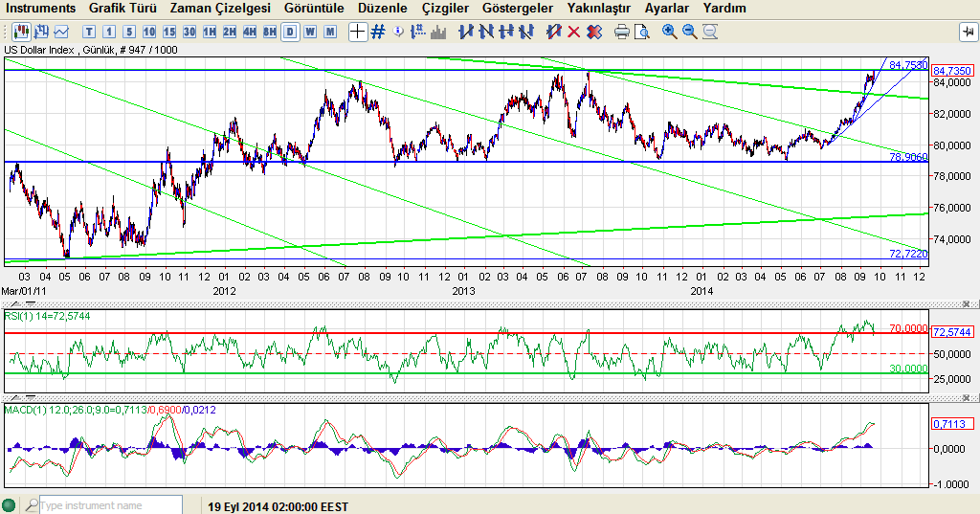Screen dimensions: 980x514
Task: Click the reset zoom magnifier icon
Action: pyautogui.click(x=710, y=32)
